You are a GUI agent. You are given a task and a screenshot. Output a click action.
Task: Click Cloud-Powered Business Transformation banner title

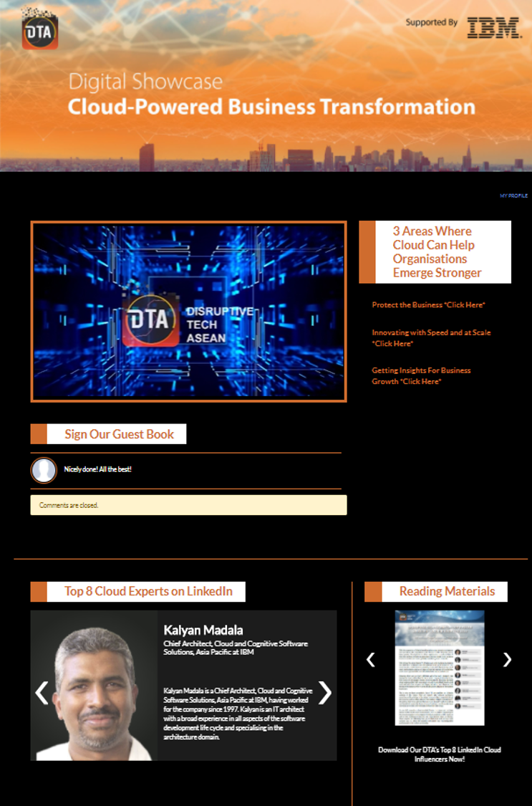click(x=271, y=107)
